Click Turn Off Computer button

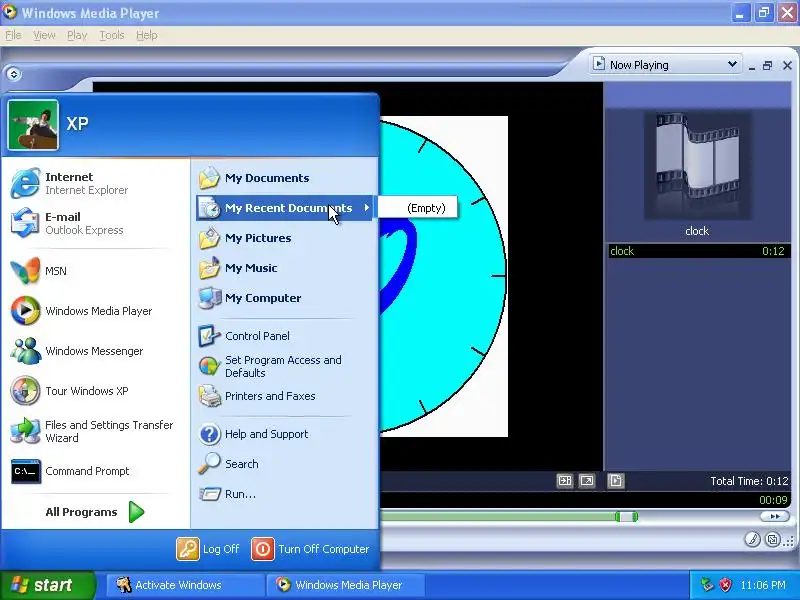tap(310, 549)
